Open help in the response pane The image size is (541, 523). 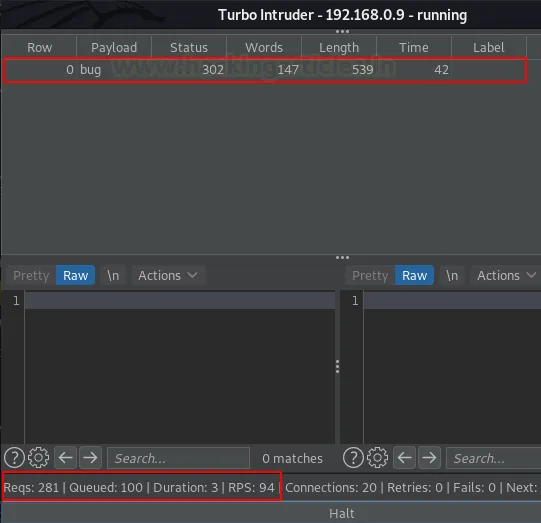click(353, 458)
